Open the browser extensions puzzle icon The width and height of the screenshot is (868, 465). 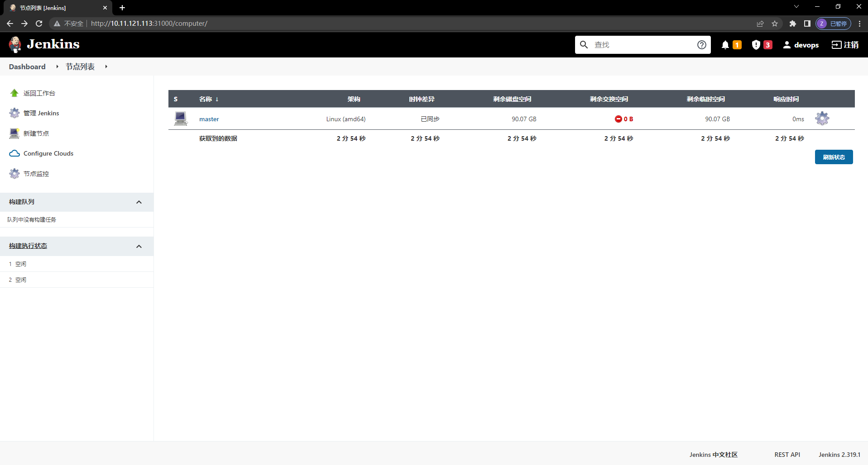tap(793, 24)
